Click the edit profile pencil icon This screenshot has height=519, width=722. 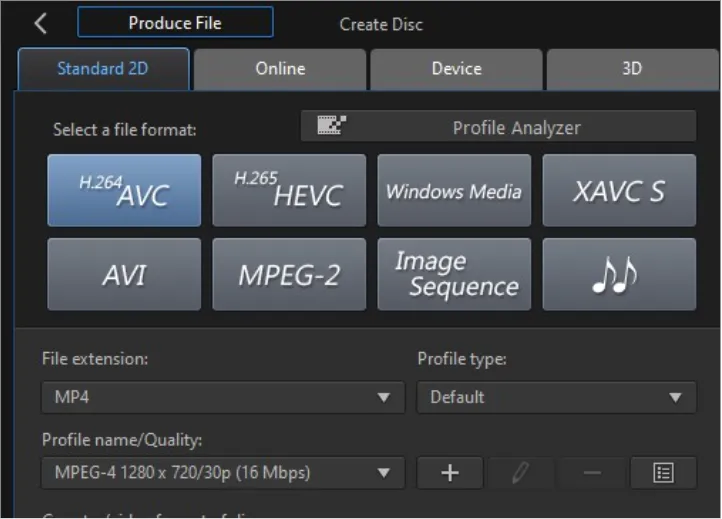(x=521, y=473)
